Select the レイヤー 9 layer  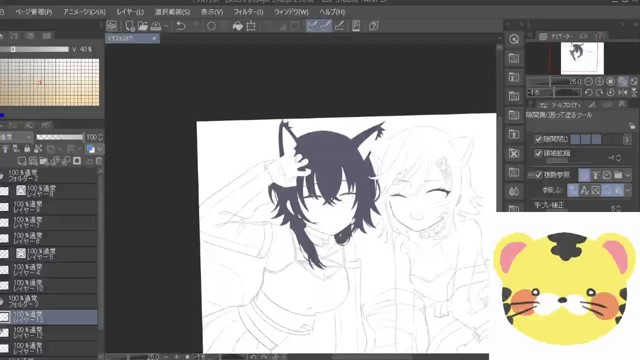(x=49, y=207)
